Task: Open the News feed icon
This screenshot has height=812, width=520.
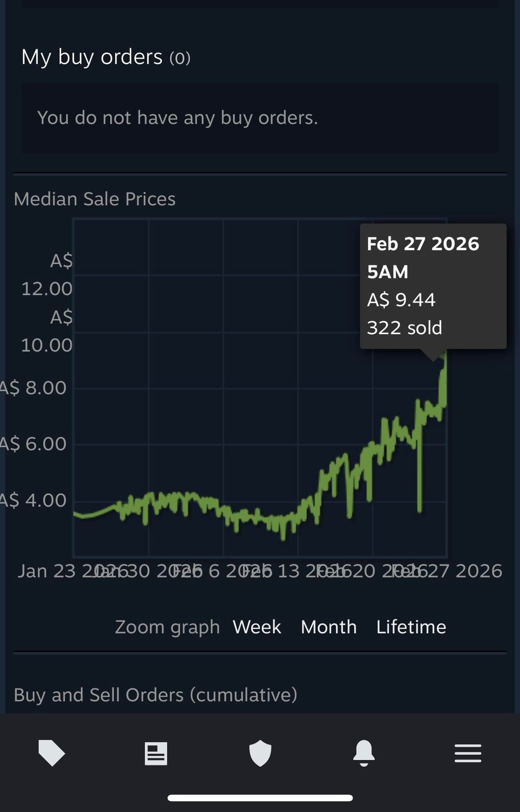Action: coord(156,753)
